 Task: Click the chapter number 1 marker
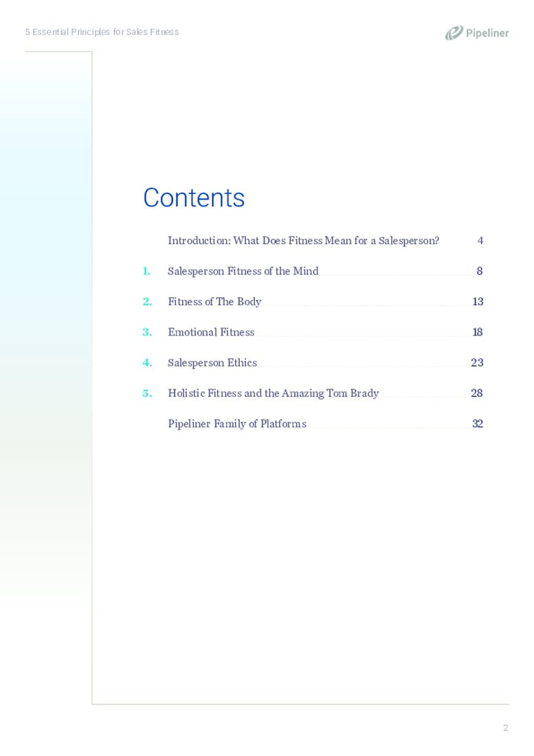146,271
